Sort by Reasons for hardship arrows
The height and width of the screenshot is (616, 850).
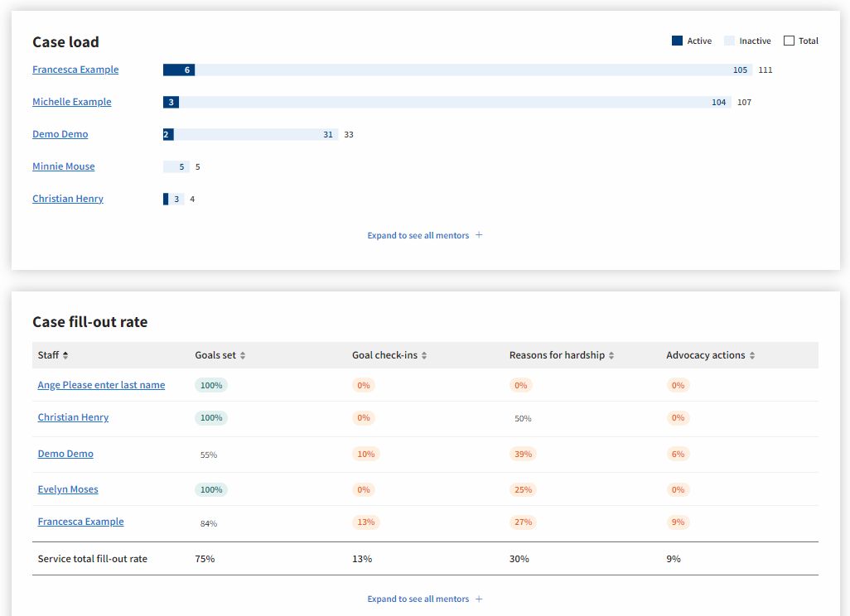tap(611, 355)
